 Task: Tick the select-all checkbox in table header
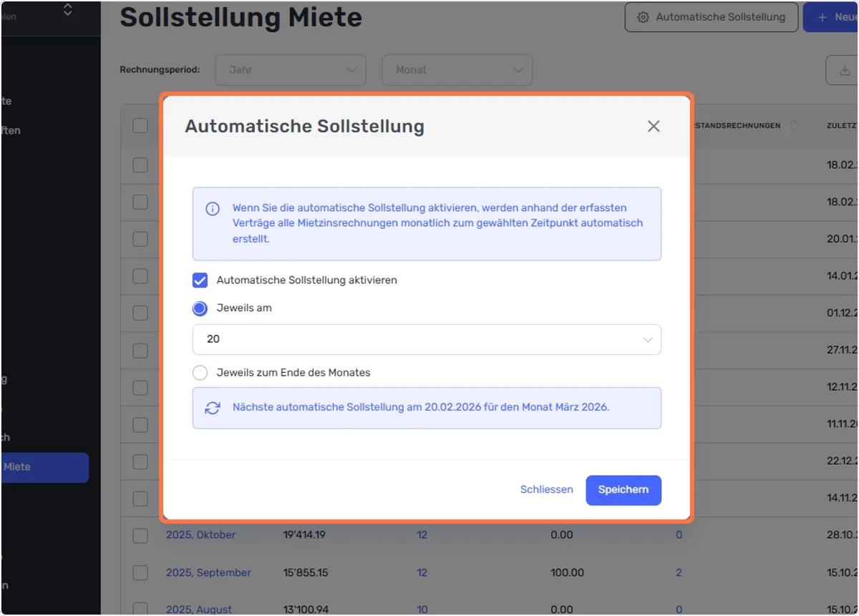point(140,126)
